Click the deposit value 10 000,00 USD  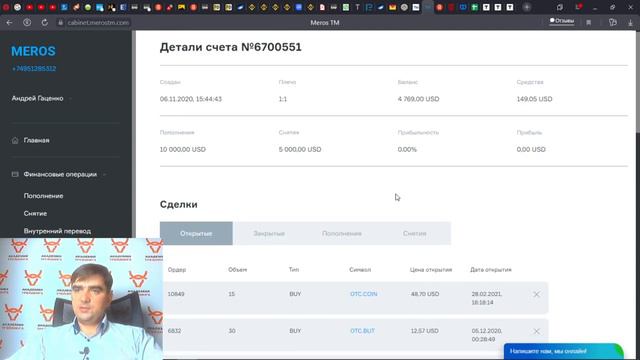182,149
